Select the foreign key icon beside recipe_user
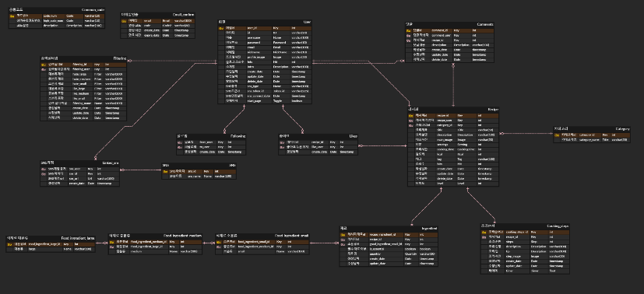The image size is (644, 294). click(410, 121)
